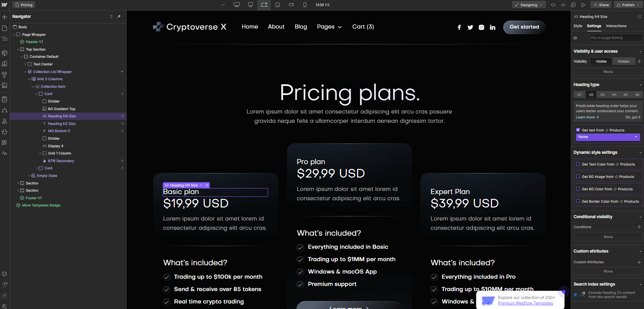Open the Pages panel
The width and height of the screenshot is (644, 309).
tap(5, 29)
